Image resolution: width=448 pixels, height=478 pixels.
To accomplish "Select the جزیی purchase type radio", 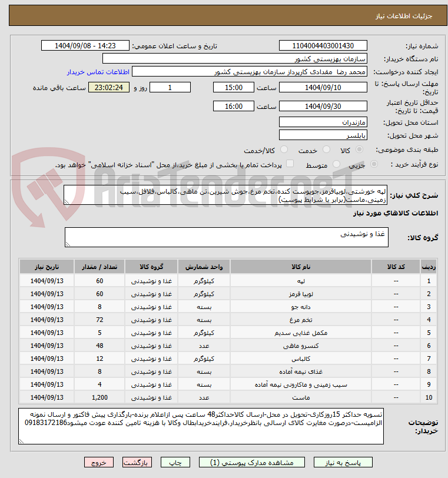I will [374, 164].
